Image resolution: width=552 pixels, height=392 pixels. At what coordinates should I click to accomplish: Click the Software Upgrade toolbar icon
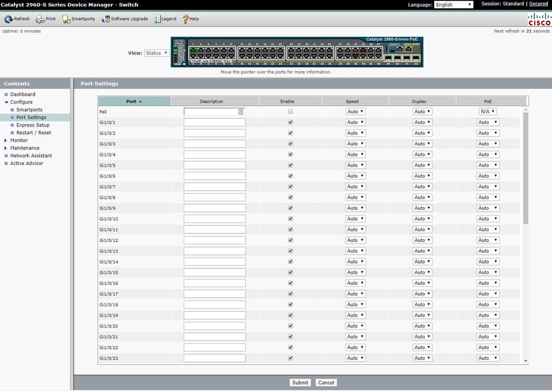pos(106,19)
